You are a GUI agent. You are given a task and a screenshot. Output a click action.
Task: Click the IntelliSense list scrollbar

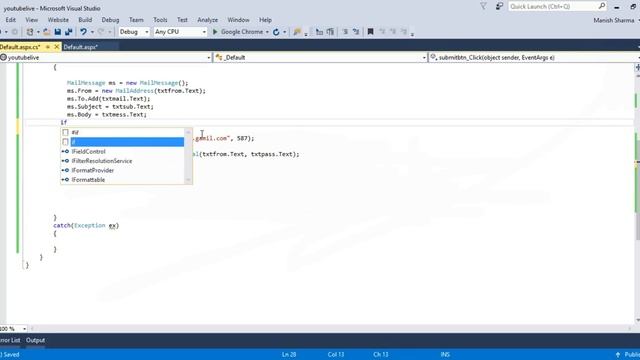(188, 156)
